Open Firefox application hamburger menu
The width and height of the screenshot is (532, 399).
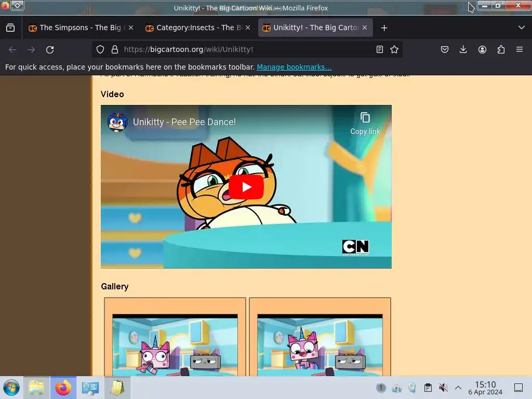[520, 49]
